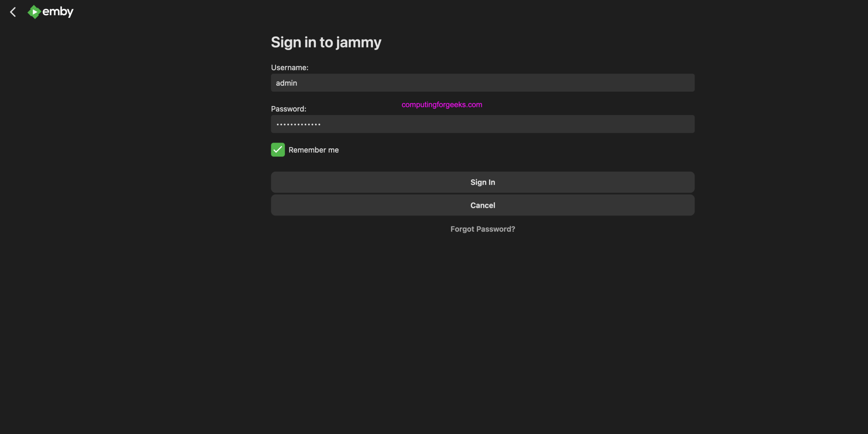This screenshot has height=434, width=868.
Task: Visit the computingforgeeks.com link
Action: (442, 104)
